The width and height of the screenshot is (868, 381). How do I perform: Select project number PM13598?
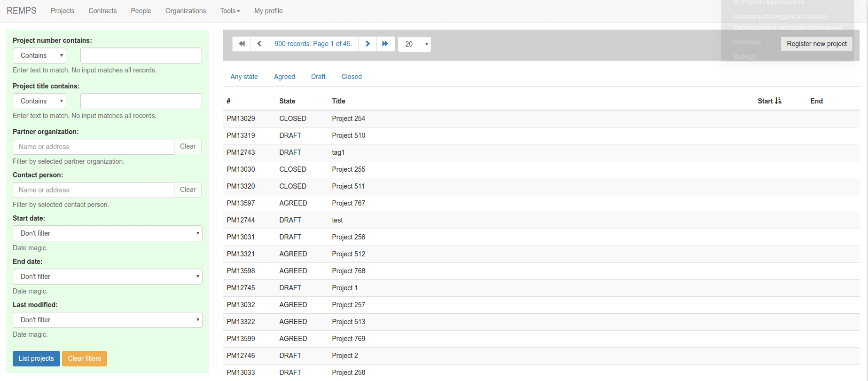point(241,271)
